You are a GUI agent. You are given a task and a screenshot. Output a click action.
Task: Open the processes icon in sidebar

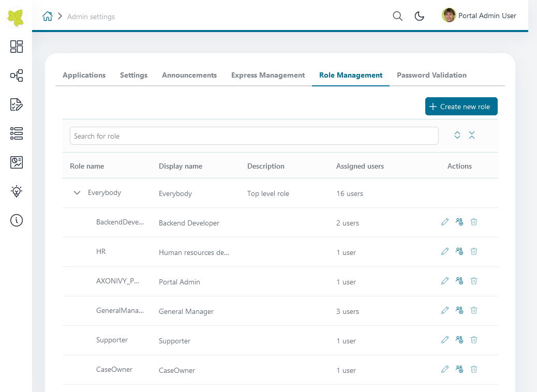tap(17, 76)
